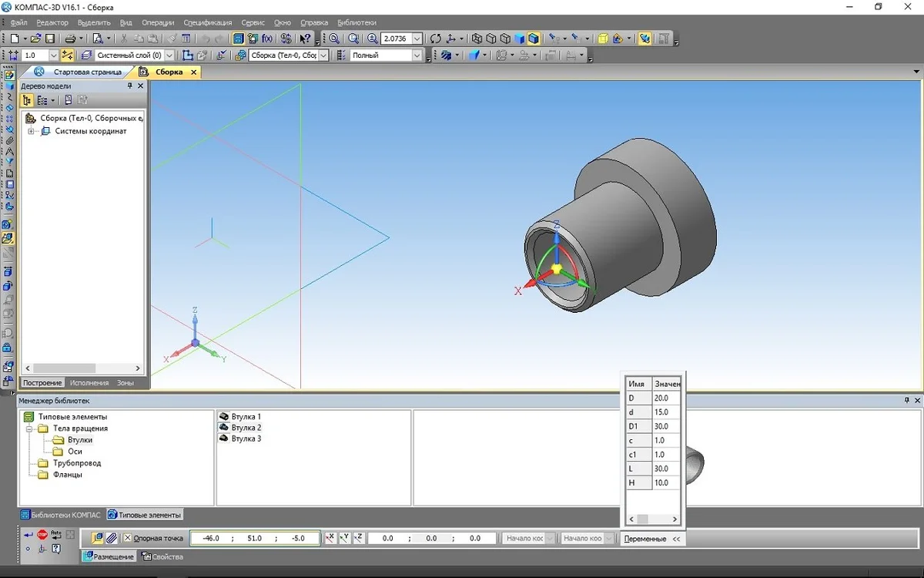Select Втулка 3 in the library list
The width and height of the screenshot is (924, 578).
pos(246,439)
